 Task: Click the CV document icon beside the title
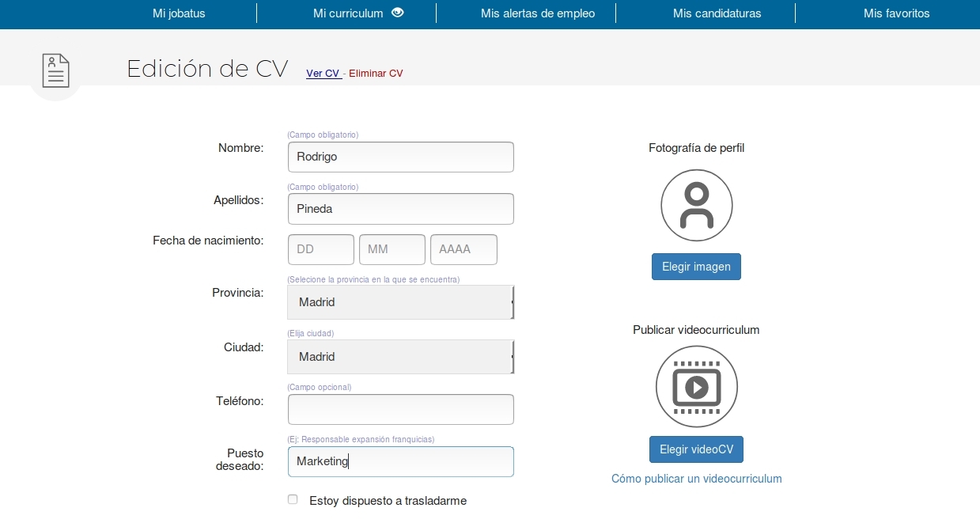(x=55, y=70)
